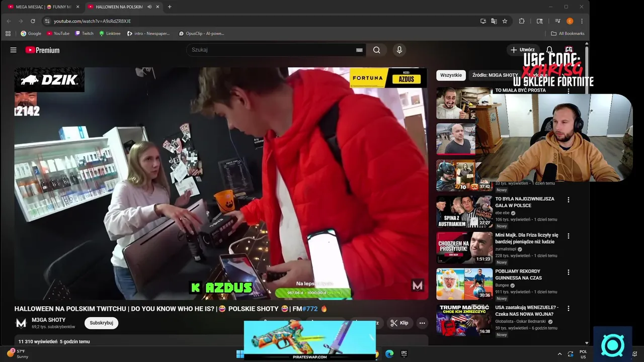Click the sidebar scrollbar down arrow

(x=587, y=343)
